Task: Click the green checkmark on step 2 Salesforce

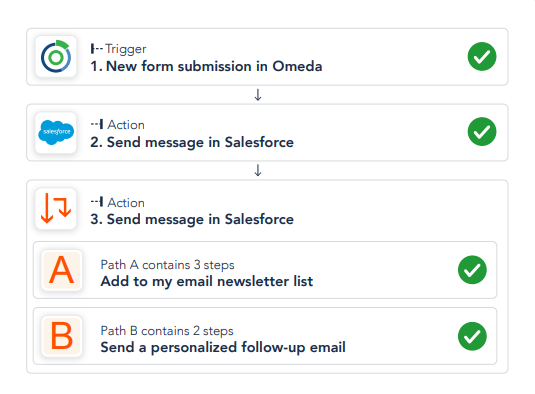Action: tap(482, 132)
